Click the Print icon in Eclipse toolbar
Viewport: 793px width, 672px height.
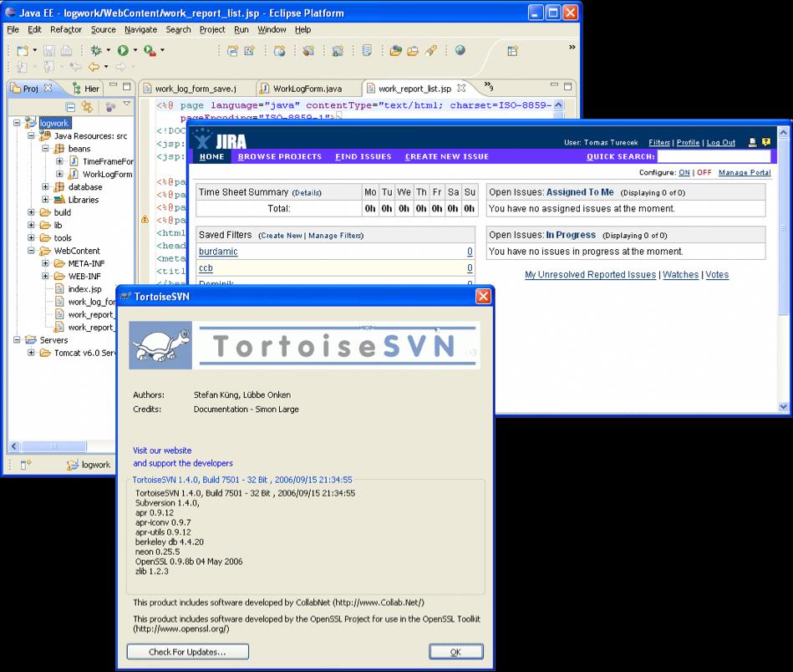tap(66, 50)
